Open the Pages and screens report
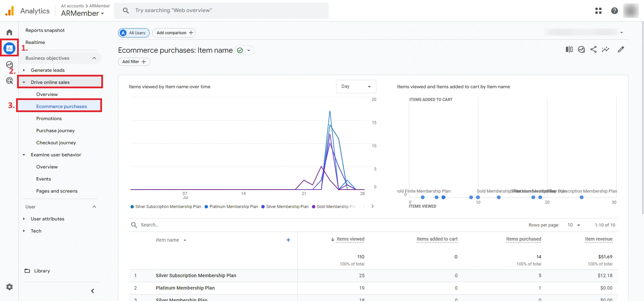This screenshot has width=644, height=302. [57, 191]
